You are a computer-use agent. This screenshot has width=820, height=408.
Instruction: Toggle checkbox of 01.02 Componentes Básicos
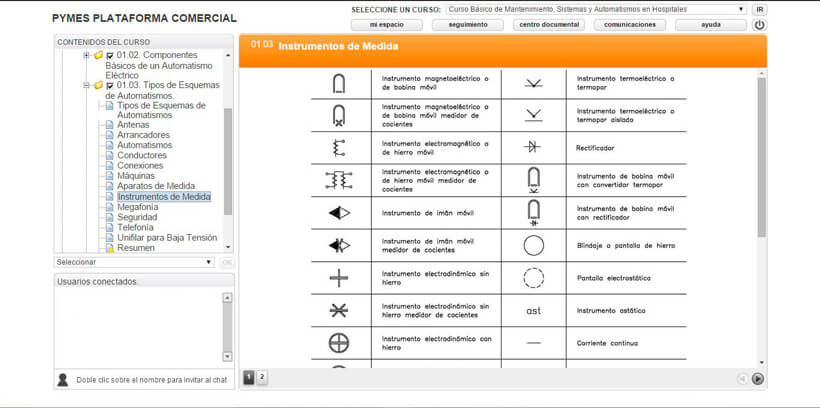tap(110, 55)
